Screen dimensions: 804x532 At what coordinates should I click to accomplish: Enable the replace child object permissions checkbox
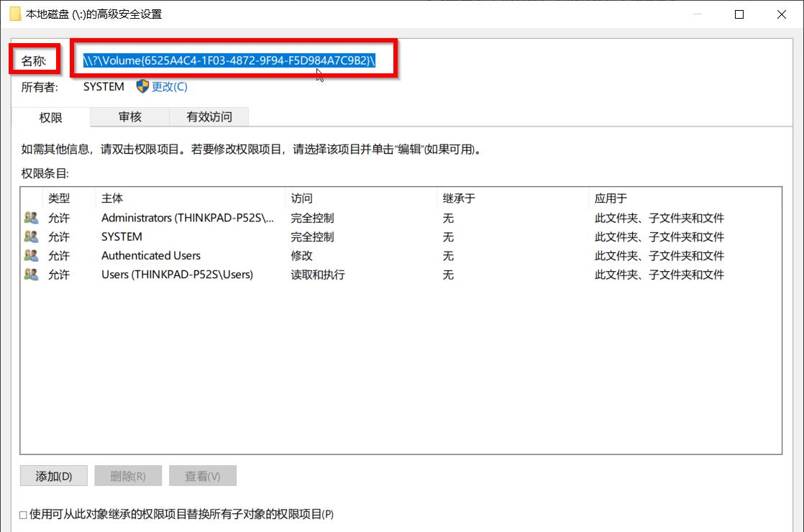(x=23, y=515)
